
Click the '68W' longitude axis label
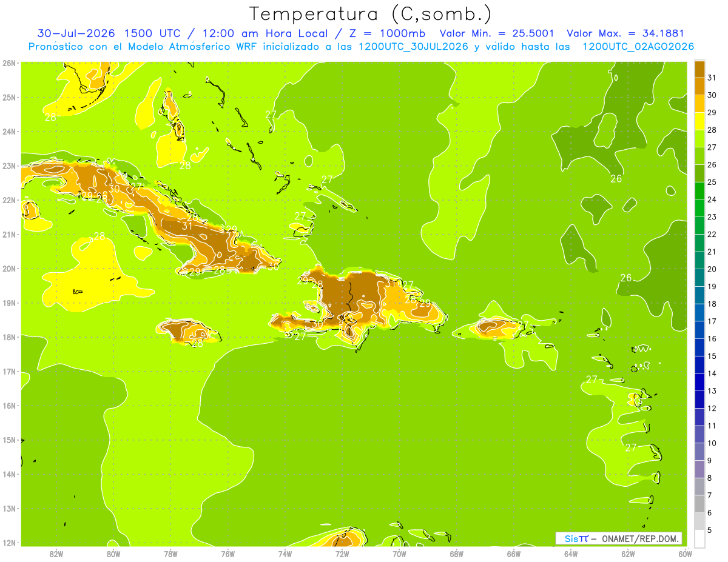(457, 554)
